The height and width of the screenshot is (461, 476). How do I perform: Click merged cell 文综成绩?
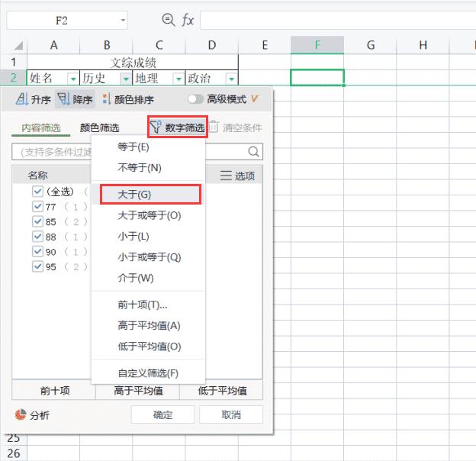tap(133, 63)
